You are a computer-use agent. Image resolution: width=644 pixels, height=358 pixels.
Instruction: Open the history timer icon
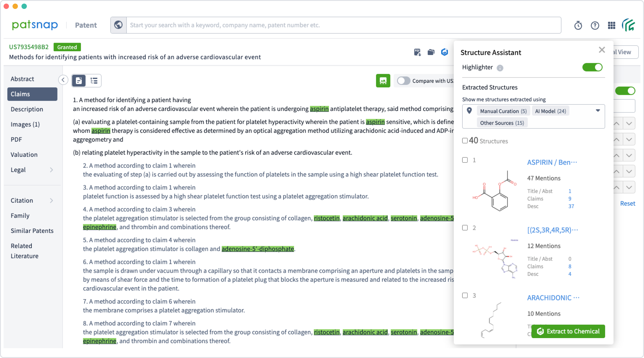578,25
